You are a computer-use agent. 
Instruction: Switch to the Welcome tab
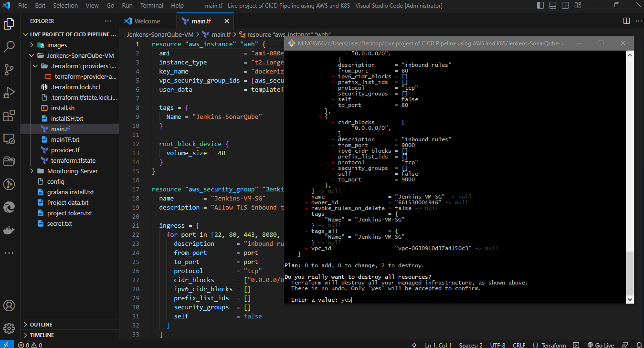click(147, 21)
